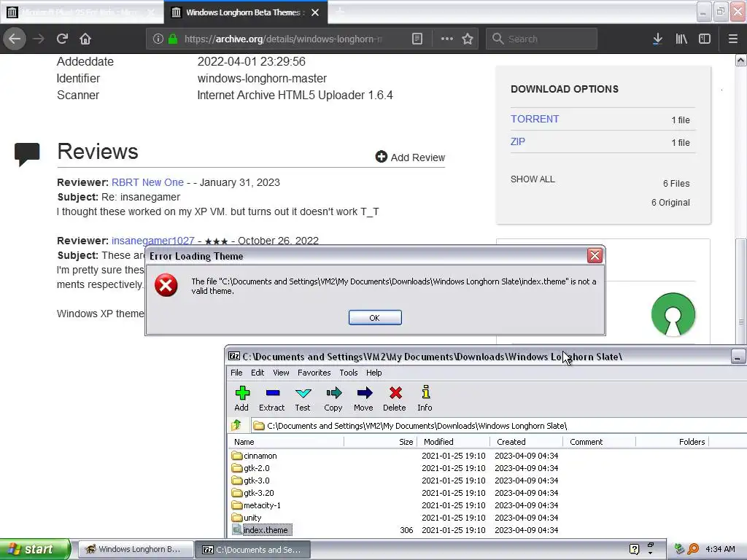Open the Firefox downloads panel
The width and height of the screenshot is (747, 560).
pyautogui.click(x=657, y=39)
